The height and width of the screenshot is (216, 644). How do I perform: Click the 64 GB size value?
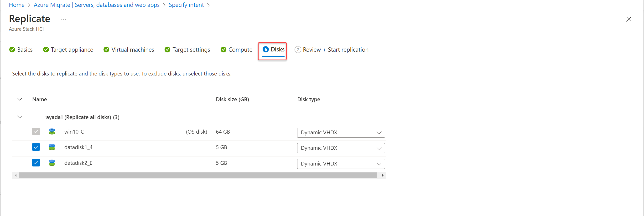coord(223,132)
